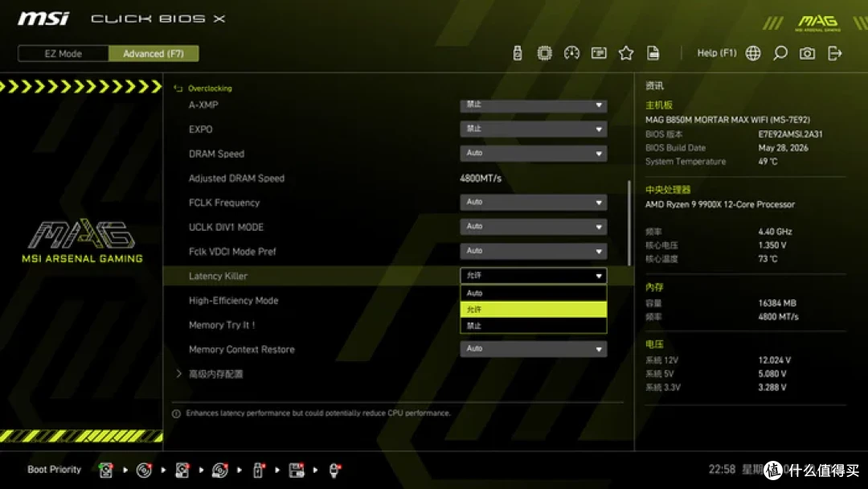Click the A-XMP label
868x489 pixels.
(203, 105)
